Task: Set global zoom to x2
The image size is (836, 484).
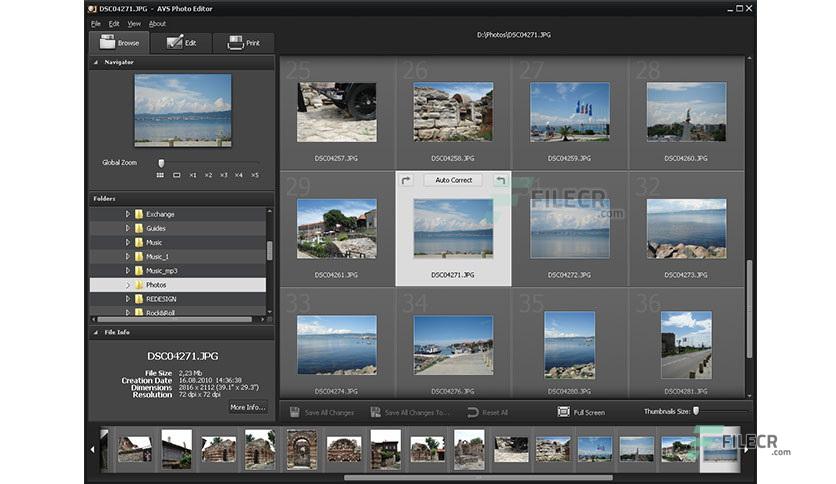Action: coord(208,175)
